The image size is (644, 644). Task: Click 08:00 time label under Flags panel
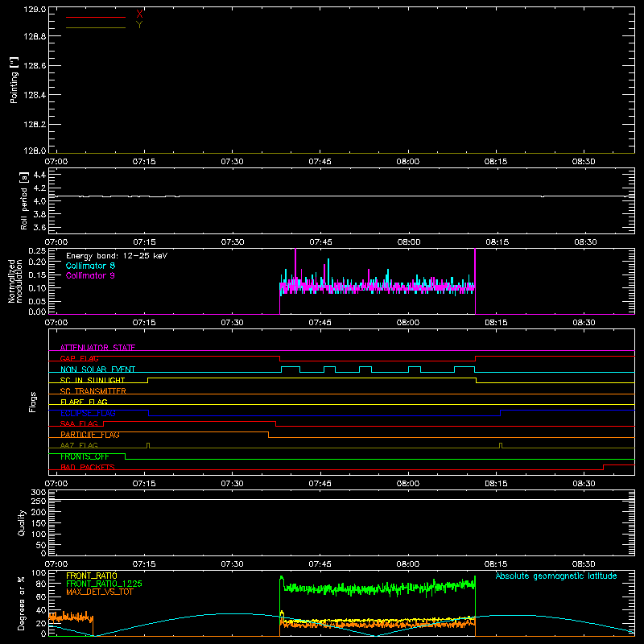click(408, 484)
